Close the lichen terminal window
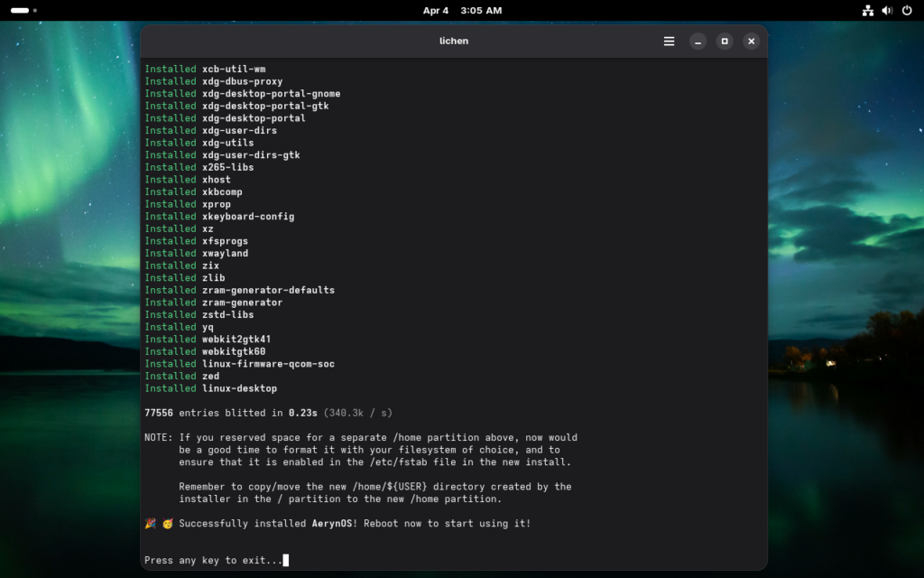The width and height of the screenshot is (924, 578). 751,42
